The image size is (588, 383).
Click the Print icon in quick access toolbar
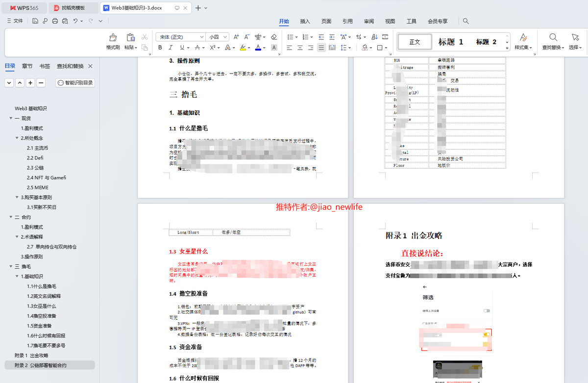pyautogui.click(x=55, y=21)
